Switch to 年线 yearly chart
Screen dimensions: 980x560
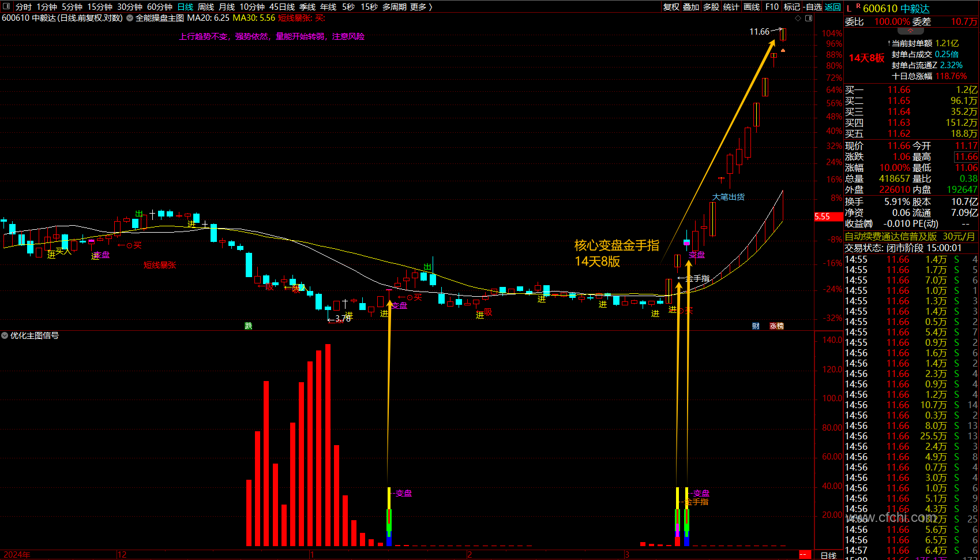328,7
